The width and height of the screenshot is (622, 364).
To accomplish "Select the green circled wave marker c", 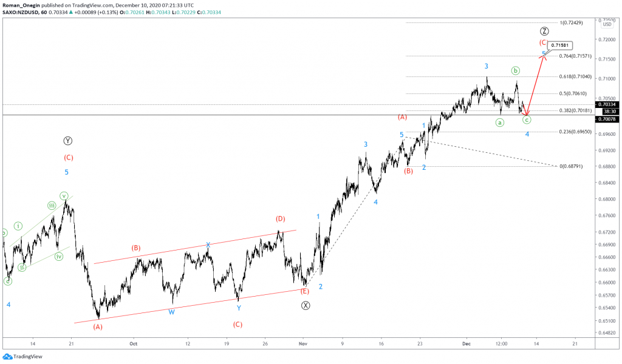I will coord(527,119).
